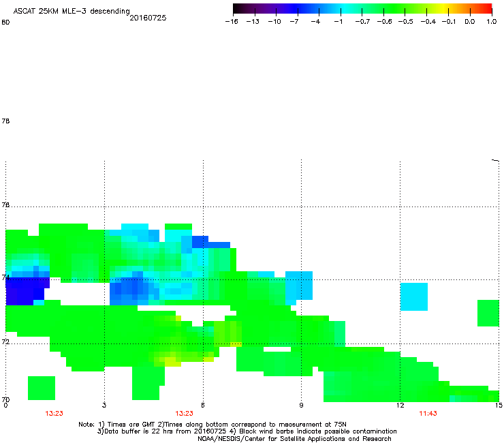This screenshot has width=504, height=443.
Task: Click the "-1" color scale label
Action: point(338,22)
